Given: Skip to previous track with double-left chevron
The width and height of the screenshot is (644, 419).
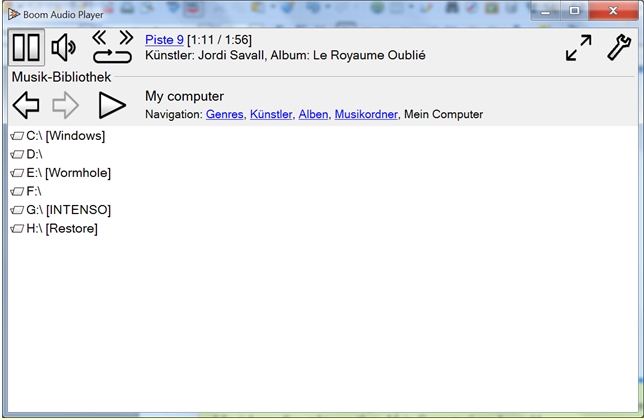Looking at the screenshot, I should tap(100, 37).
